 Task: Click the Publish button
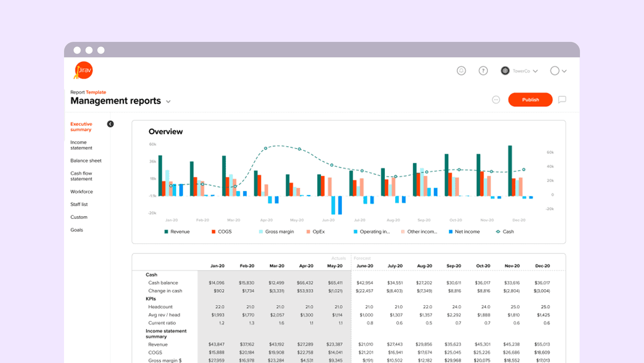tap(530, 100)
